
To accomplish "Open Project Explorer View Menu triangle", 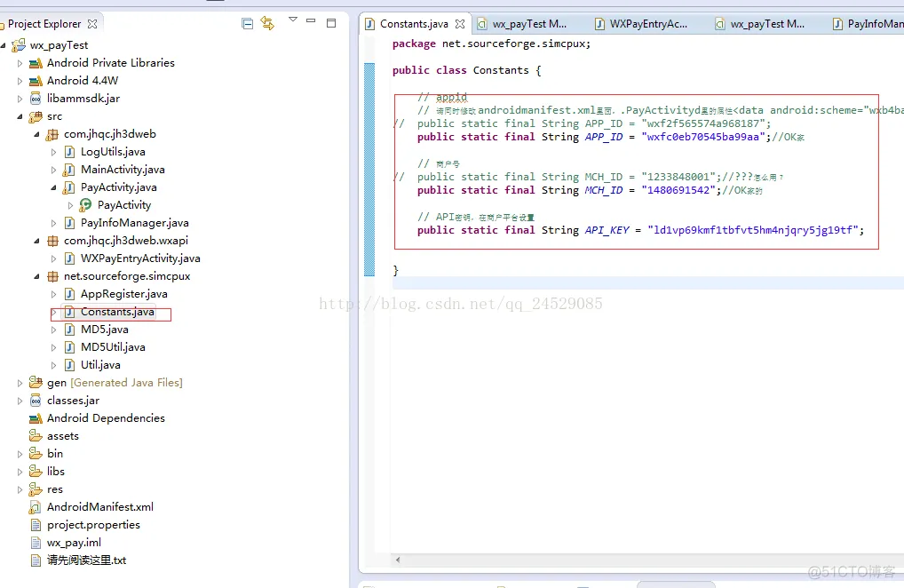I will [293, 20].
